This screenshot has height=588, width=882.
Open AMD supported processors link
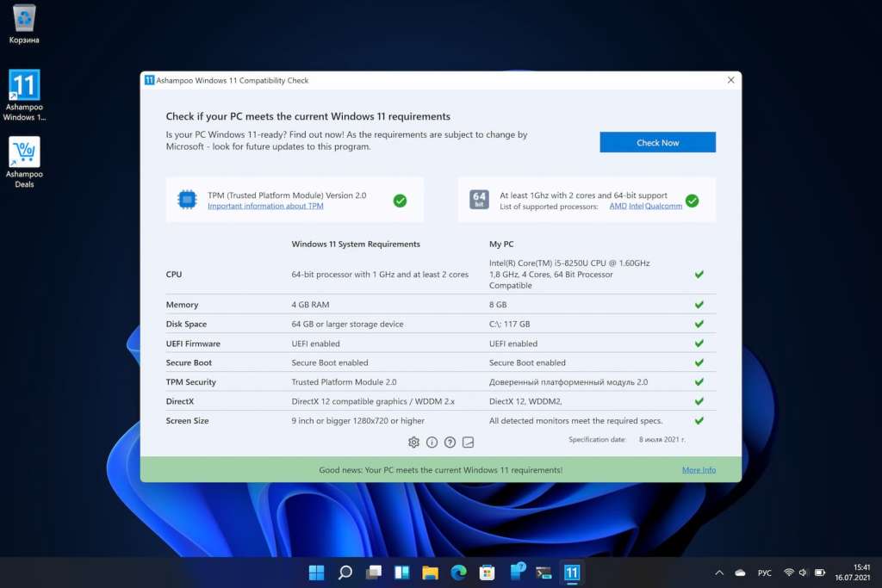click(618, 207)
